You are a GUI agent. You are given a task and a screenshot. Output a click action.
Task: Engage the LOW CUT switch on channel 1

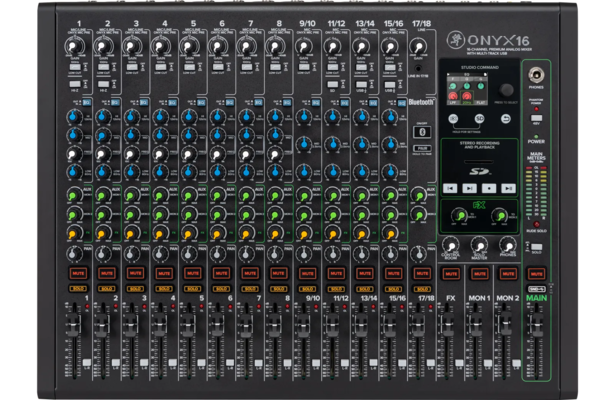[75, 67]
